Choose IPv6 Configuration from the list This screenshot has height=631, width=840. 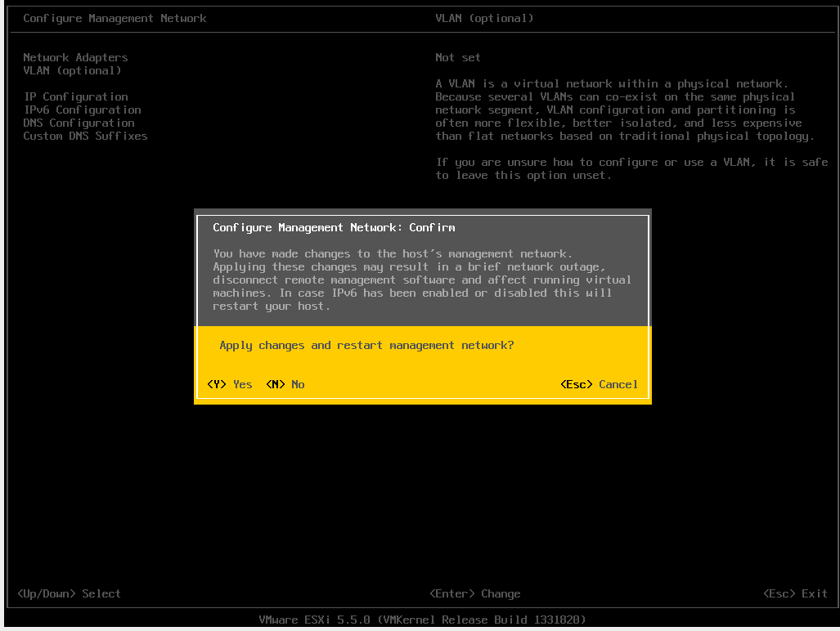[x=82, y=110]
